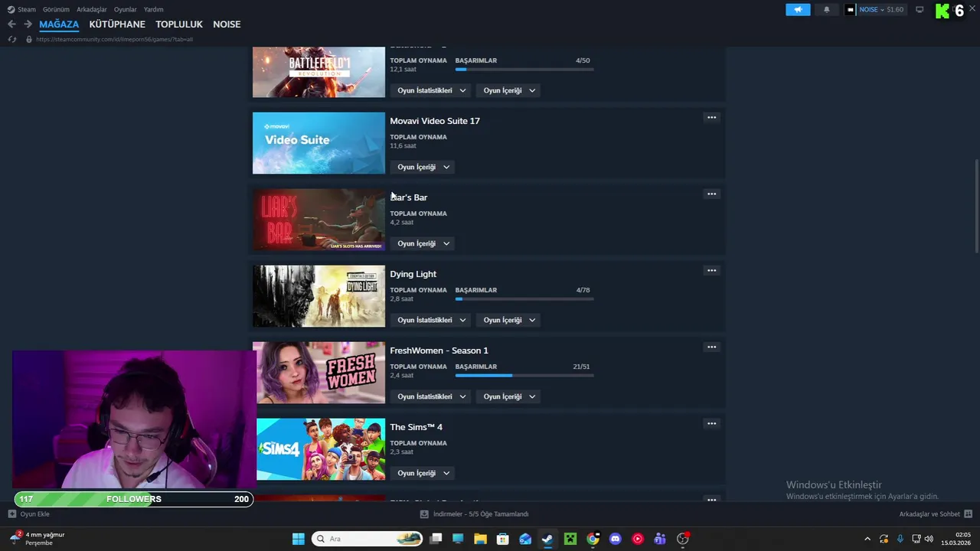Open more options for Dying Light
Viewport: 980px width, 551px height.
click(x=711, y=271)
